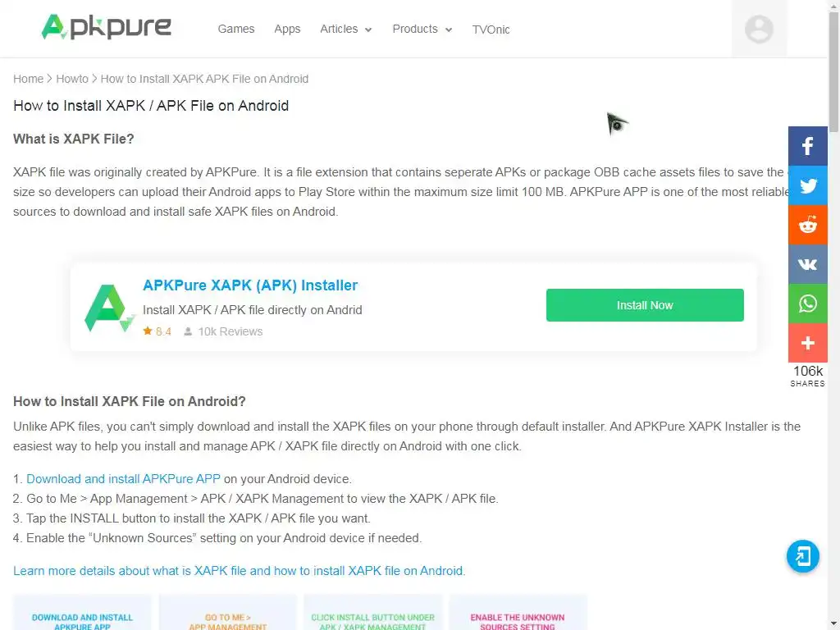Click the scrollbar down arrow

(x=833, y=624)
